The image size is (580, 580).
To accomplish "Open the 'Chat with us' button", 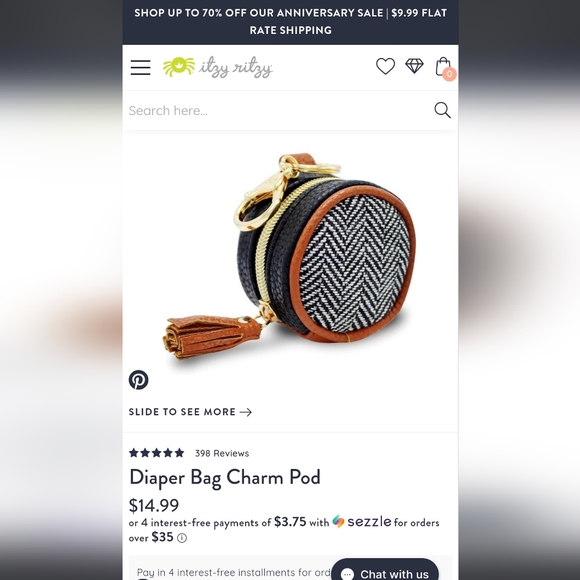I will pos(385,570).
